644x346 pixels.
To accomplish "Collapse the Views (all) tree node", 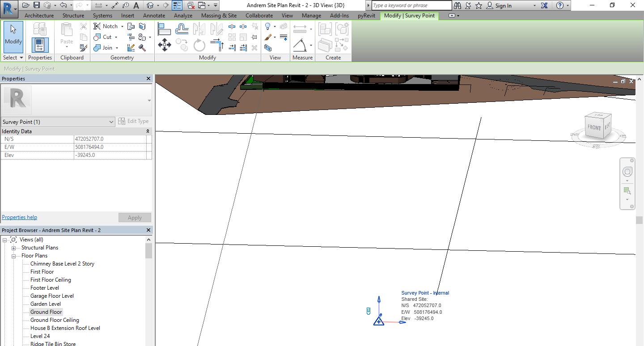I will click(5, 240).
